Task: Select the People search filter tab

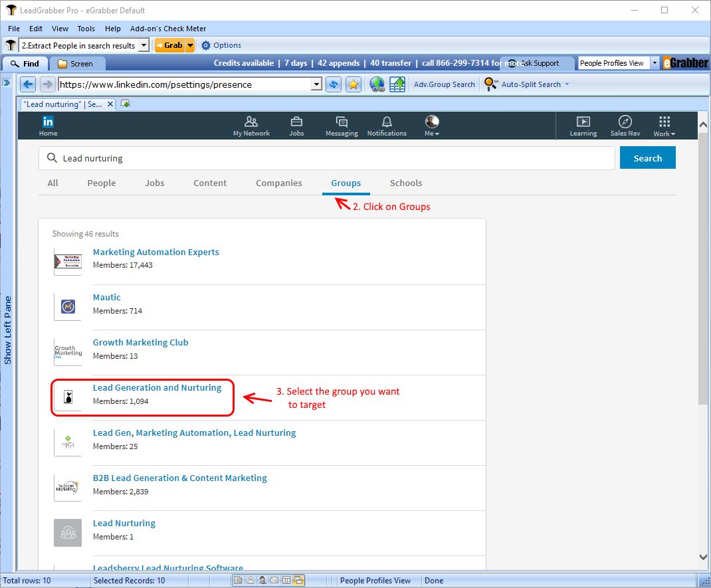Action: coord(102,183)
